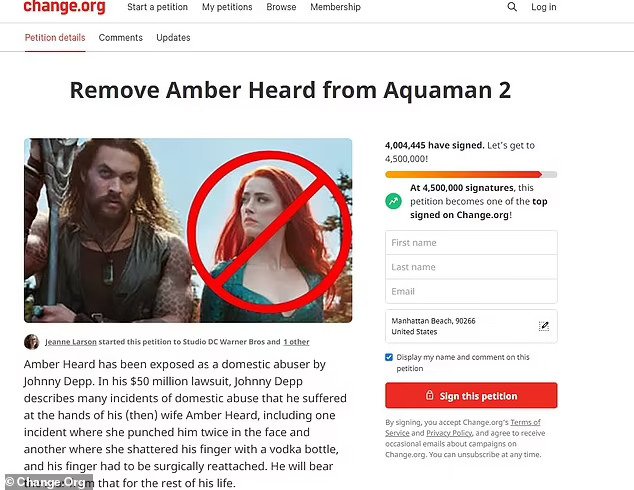634x490 pixels.
Task: Expand the '1 other' recipients link
Action: [x=296, y=342]
